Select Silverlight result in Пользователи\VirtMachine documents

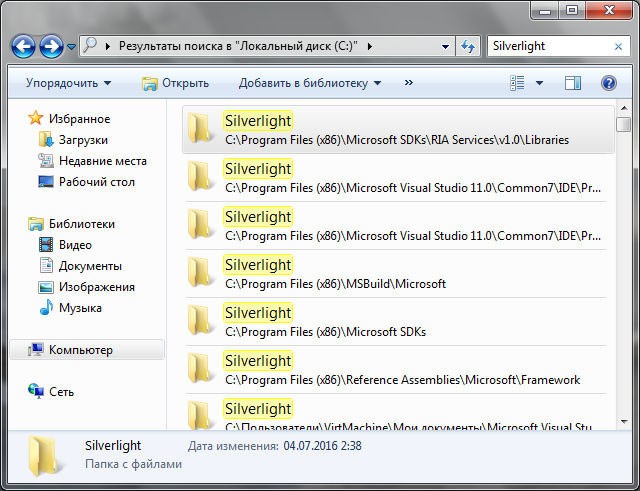396,413
